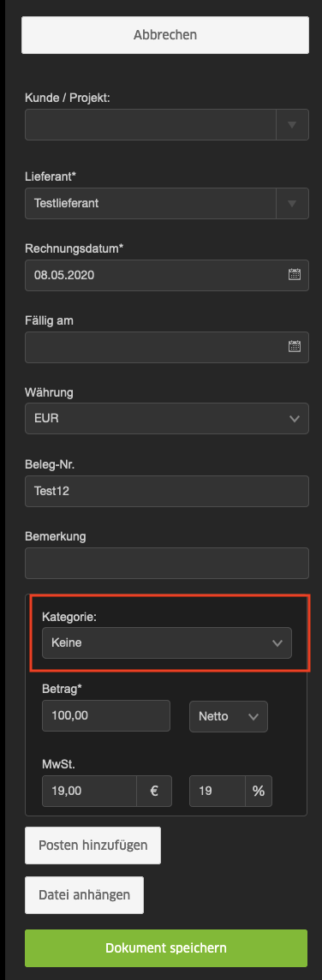The width and height of the screenshot is (322, 980).
Task: Click the percent symbol next to MwSt. rate
Action: [x=259, y=791]
